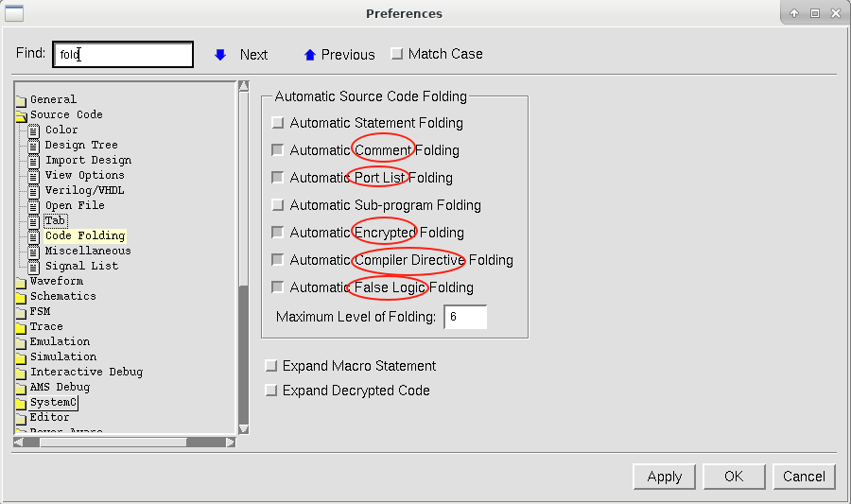The width and height of the screenshot is (851, 504).
Task: Click the Schematics folder icon
Action: 21,297
